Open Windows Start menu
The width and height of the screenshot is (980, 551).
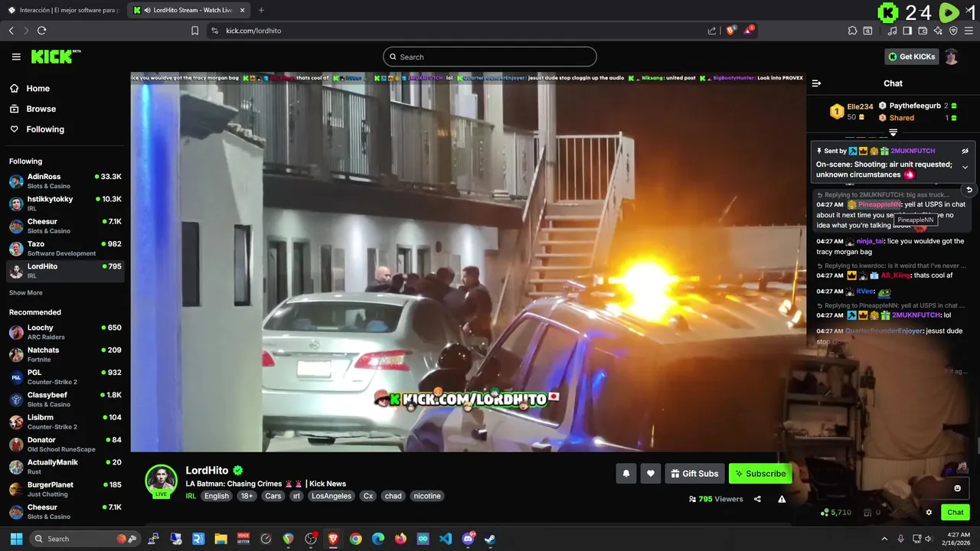[16, 539]
